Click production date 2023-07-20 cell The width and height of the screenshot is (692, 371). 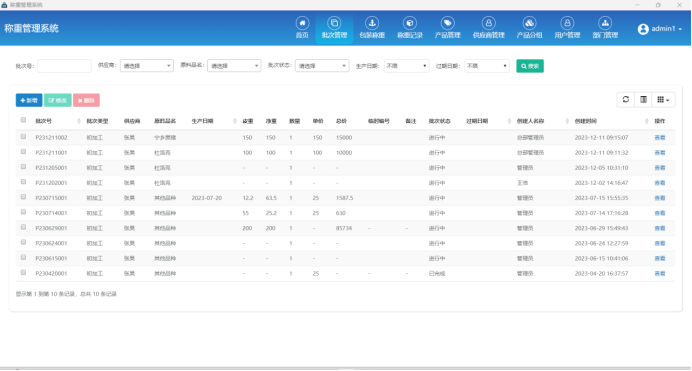[207, 198]
